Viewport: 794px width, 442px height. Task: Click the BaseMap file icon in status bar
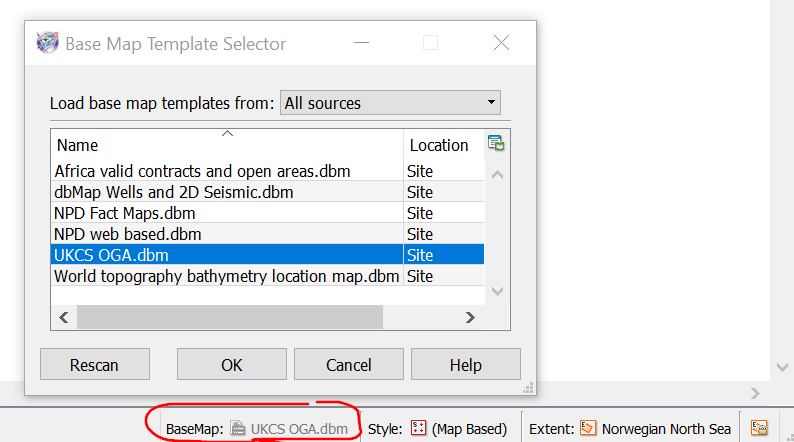click(x=237, y=428)
